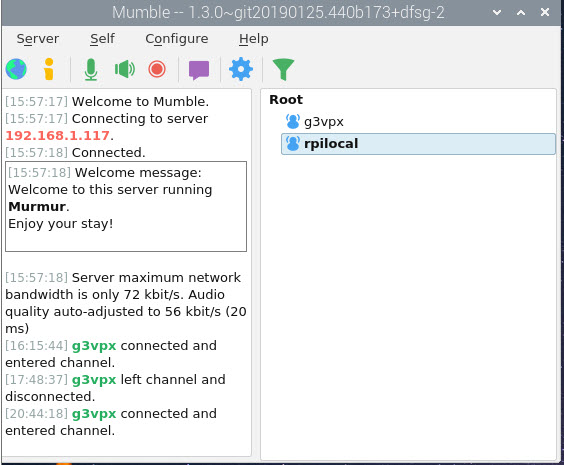Close the Mumble window
This screenshot has height=465, width=564.
click(x=545, y=12)
